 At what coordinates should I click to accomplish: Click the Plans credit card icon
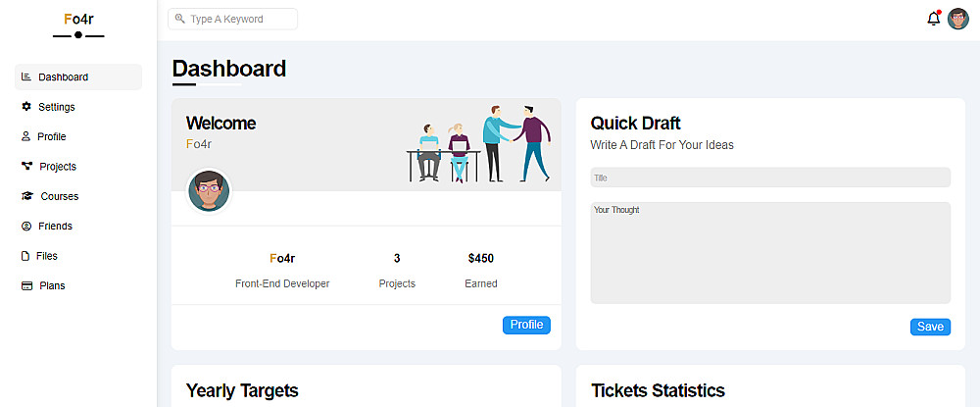click(26, 285)
